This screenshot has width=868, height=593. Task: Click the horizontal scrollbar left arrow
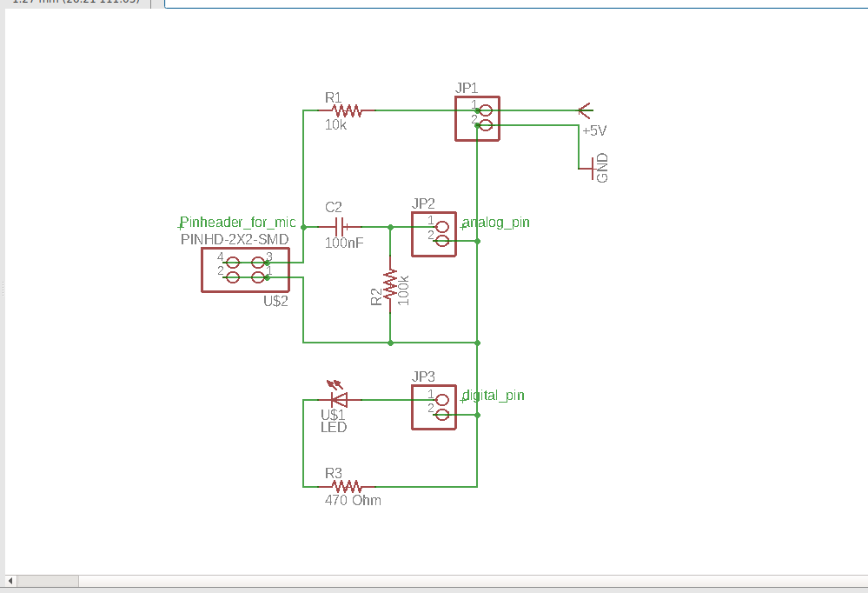10,581
